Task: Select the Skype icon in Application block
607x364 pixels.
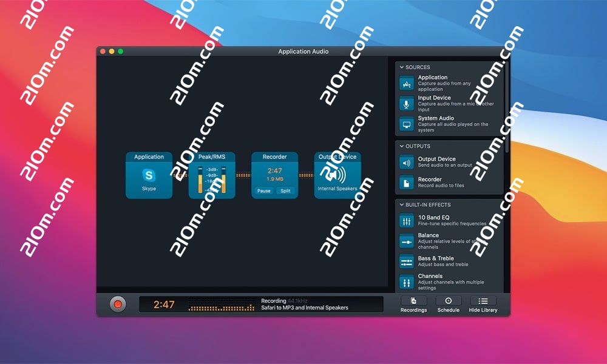Action: 149,175
